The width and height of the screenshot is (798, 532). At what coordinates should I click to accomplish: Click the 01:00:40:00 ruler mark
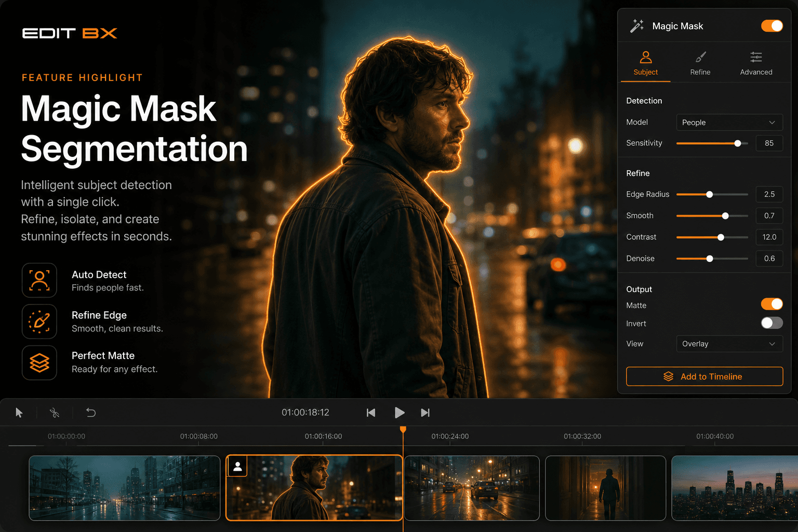pos(715,436)
